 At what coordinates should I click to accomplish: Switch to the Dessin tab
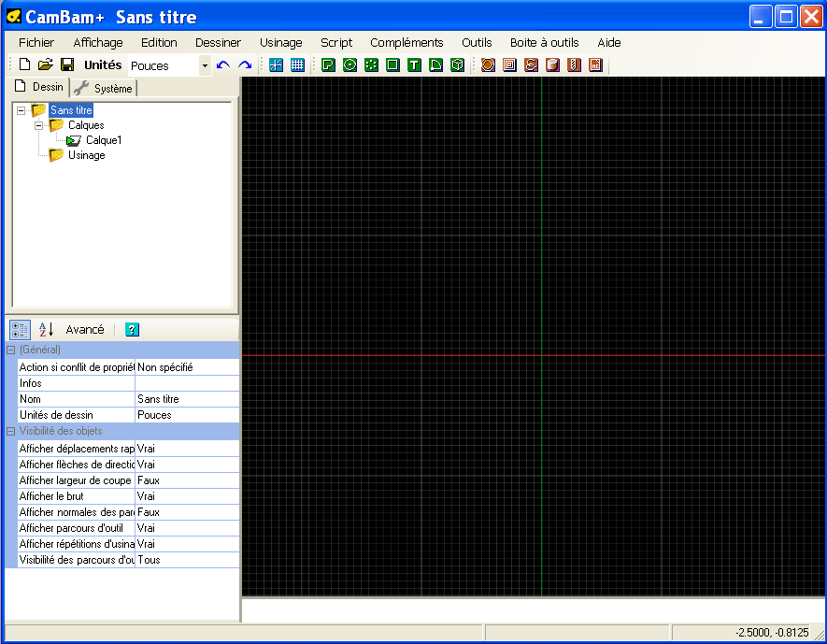[39, 87]
